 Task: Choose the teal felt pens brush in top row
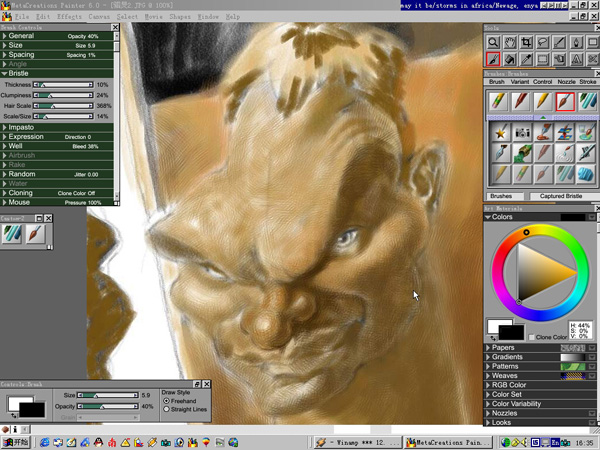coord(587,102)
